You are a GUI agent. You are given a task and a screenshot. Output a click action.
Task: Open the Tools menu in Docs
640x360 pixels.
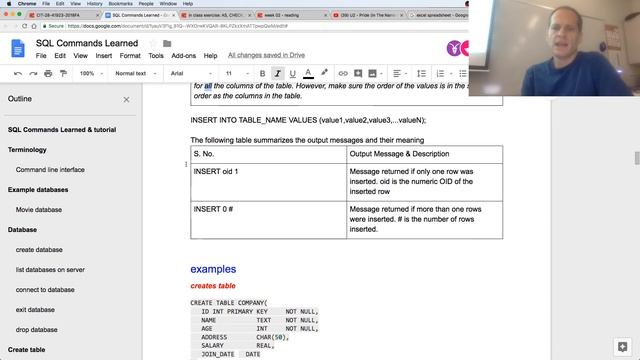pos(156,56)
